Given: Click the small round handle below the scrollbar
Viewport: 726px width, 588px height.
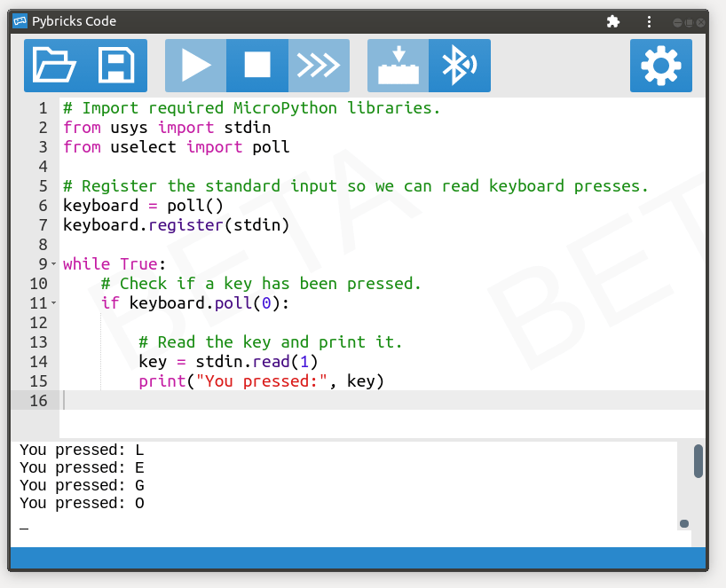Looking at the screenshot, I should click(683, 524).
